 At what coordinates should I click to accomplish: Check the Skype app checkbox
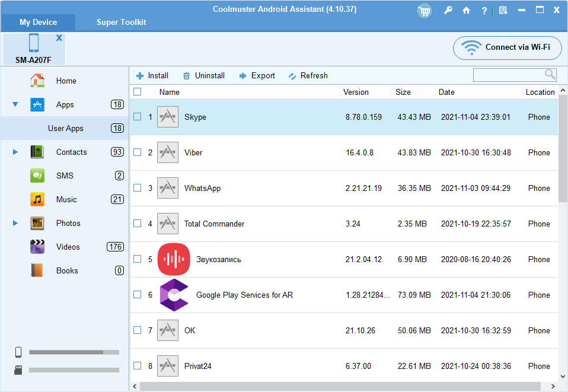pyautogui.click(x=138, y=117)
